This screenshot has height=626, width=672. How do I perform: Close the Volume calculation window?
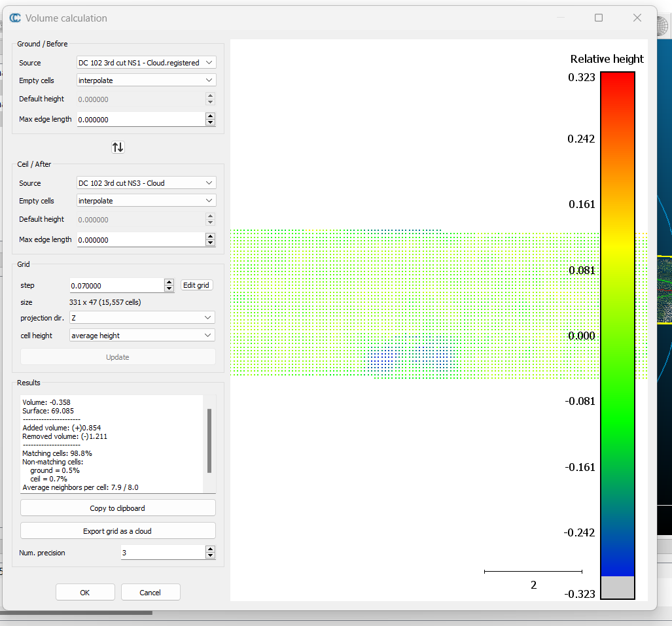[637, 18]
